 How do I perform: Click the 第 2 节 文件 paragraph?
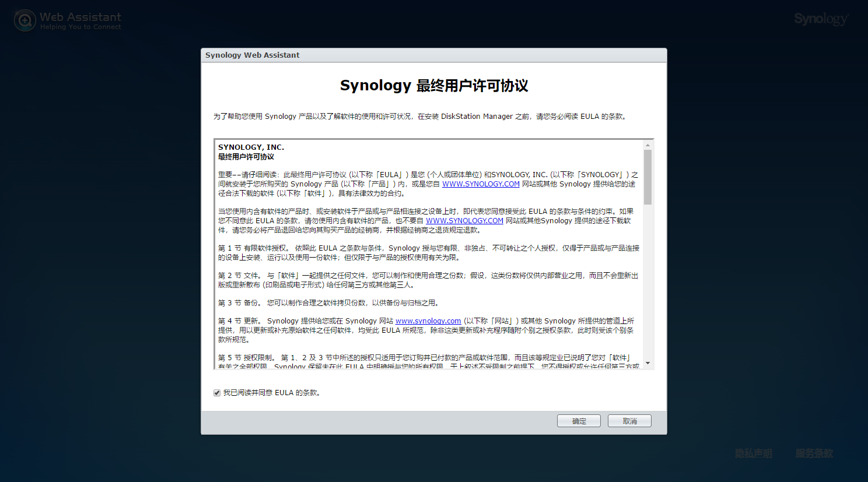click(x=429, y=280)
